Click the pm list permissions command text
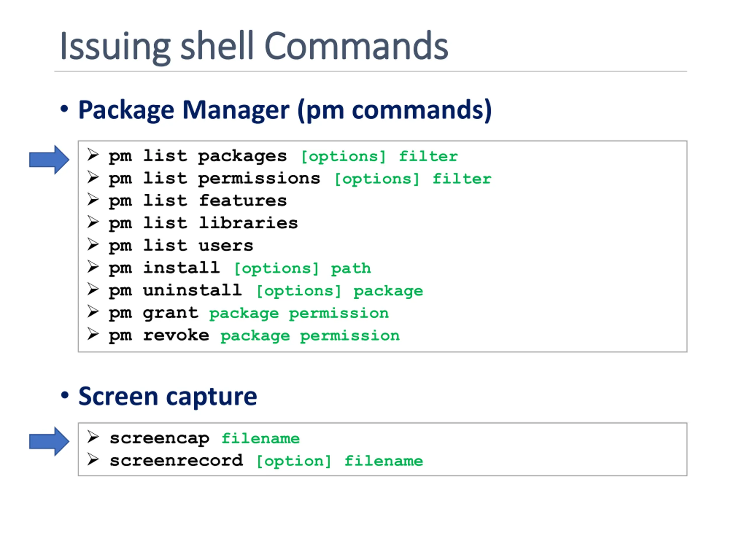Screen dimensions: 747x560 pyautogui.click(x=214, y=178)
